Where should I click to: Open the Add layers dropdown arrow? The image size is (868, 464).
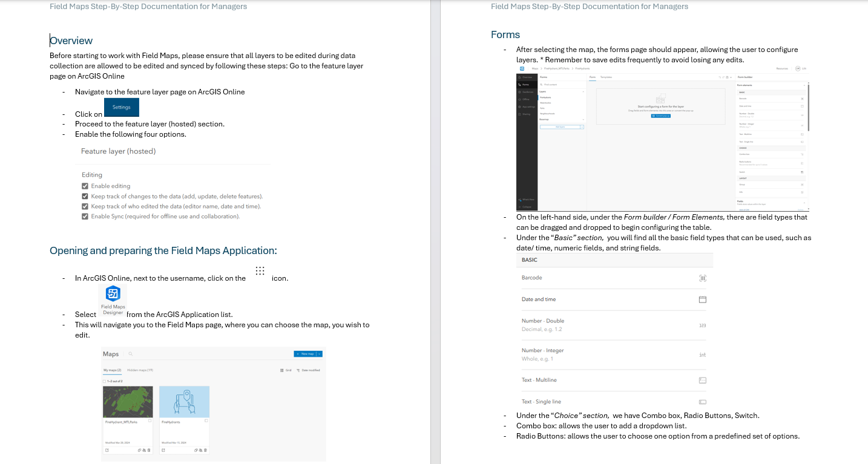click(x=582, y=127)
